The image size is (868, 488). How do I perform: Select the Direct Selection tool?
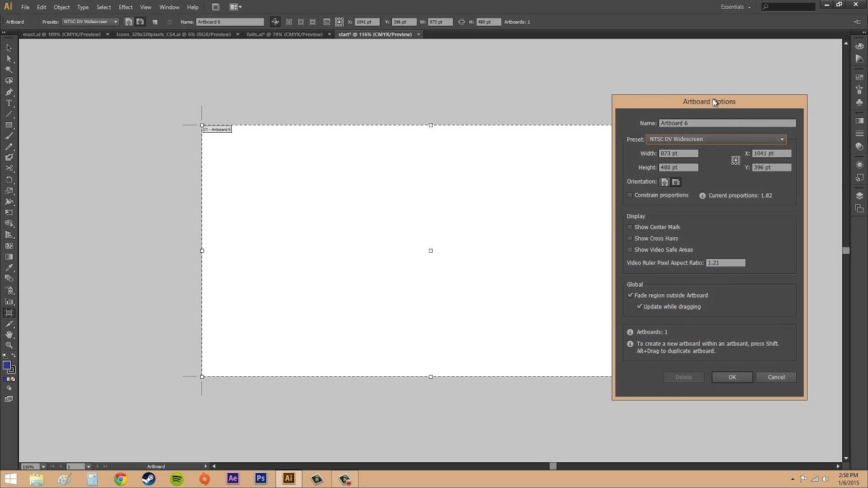pyautogui.click(x=9, y=58)
